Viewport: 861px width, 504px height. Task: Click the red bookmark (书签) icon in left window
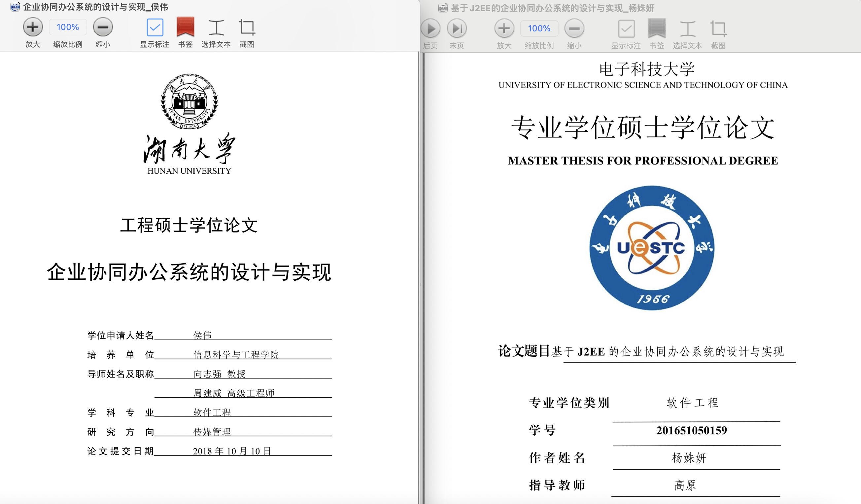pos(185,27)
